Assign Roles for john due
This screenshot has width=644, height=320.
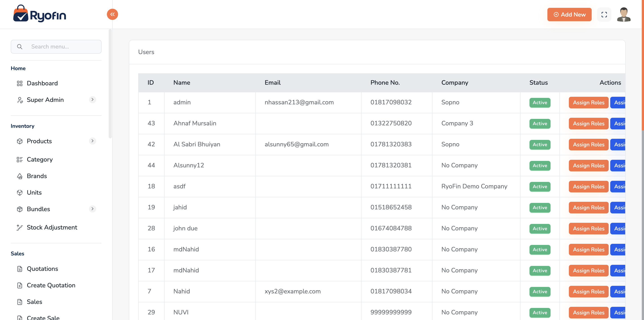pyautogui.click(x=589, y=229)
